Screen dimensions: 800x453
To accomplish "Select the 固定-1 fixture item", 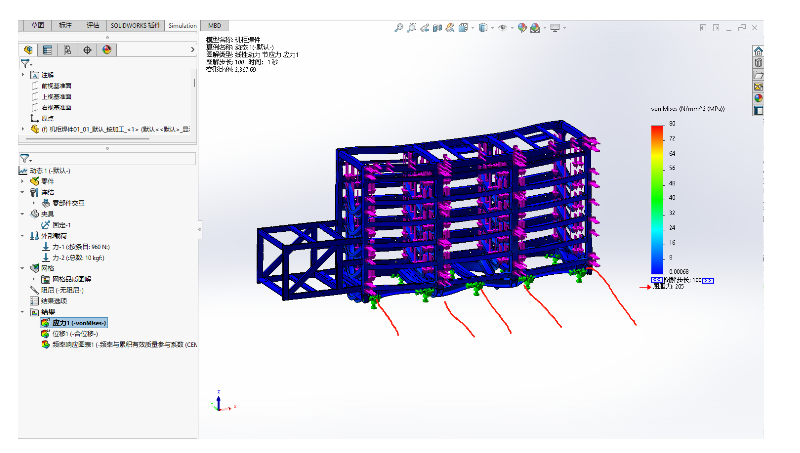I will click(x=64, y=225).
